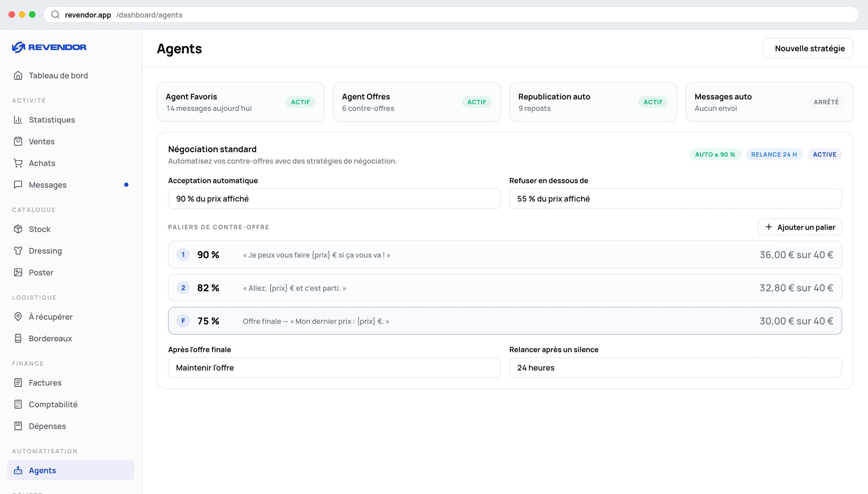Click Ajouter un palier button
Viewport: 868px width, 494px height.
(800, 227)
